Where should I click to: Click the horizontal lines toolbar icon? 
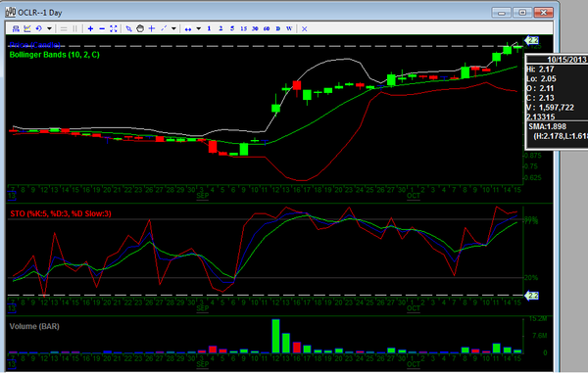[x=64, y=28]
